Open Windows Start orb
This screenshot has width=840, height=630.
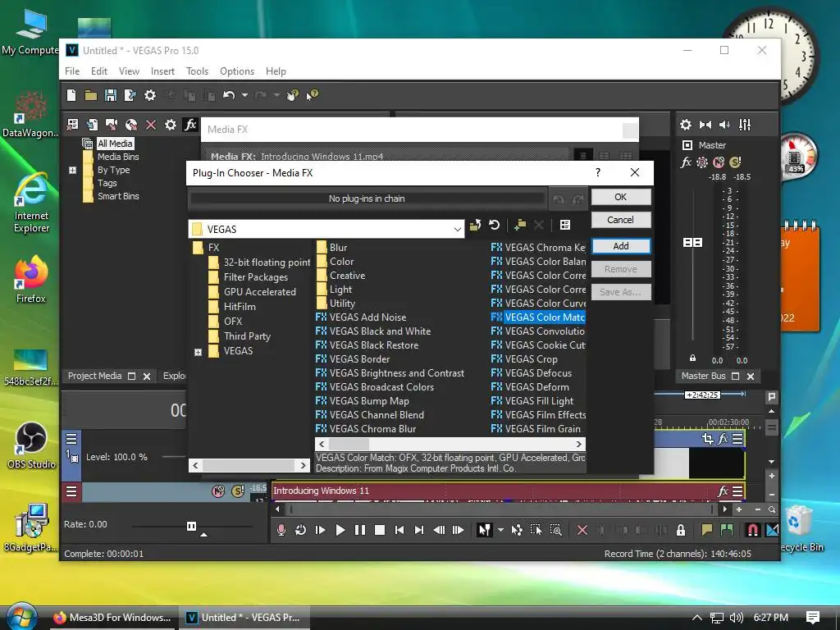[21, 616]
